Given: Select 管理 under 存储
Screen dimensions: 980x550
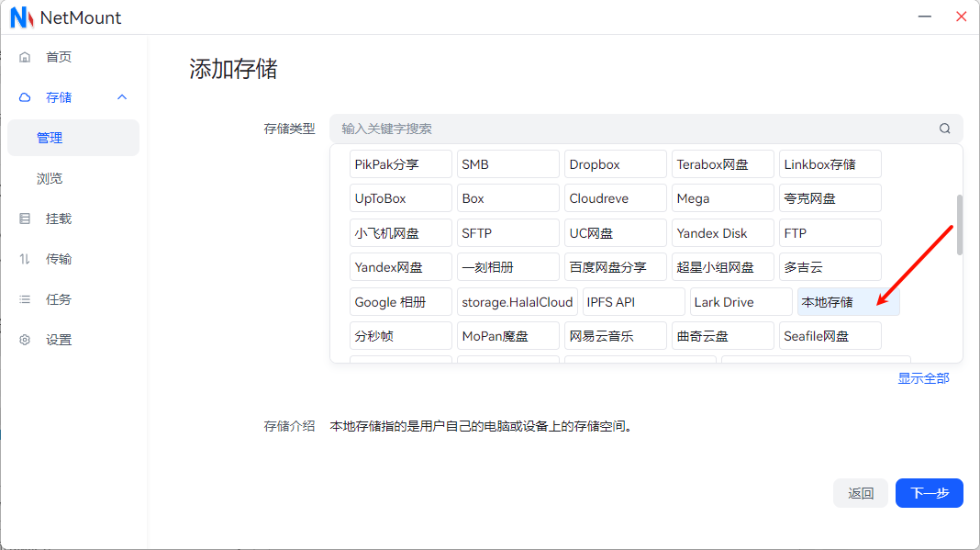Looking at the screenshot, I should coord(73,138).
